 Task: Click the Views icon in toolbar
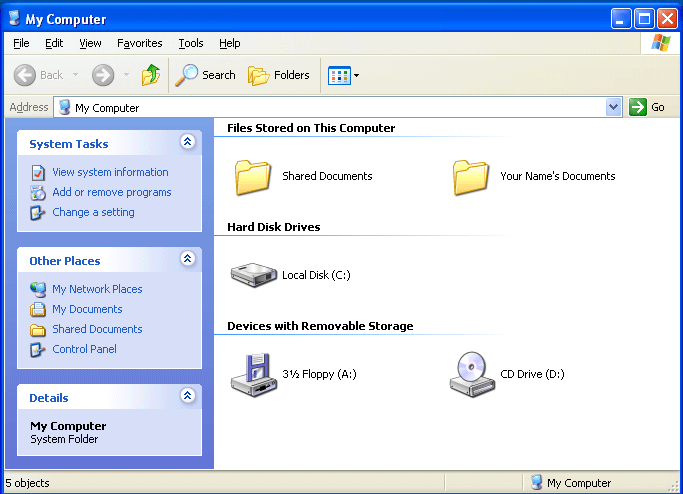tap(339, 75)
